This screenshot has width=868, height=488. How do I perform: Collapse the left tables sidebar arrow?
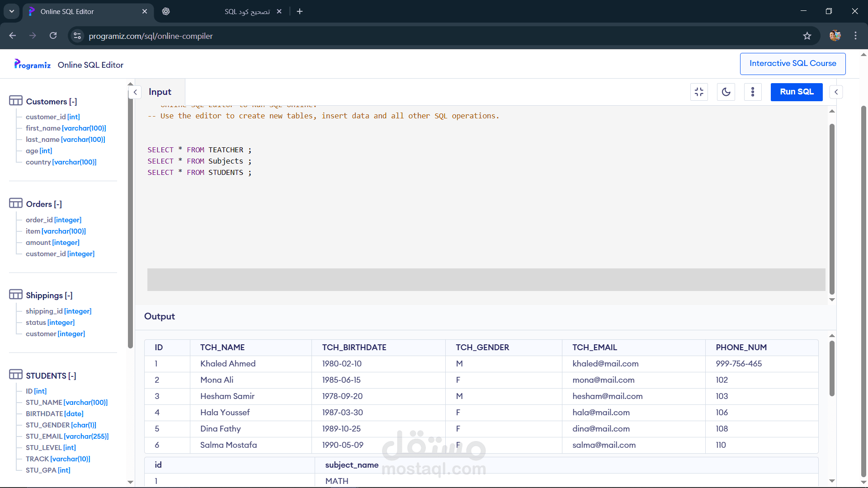click(135, 92)
